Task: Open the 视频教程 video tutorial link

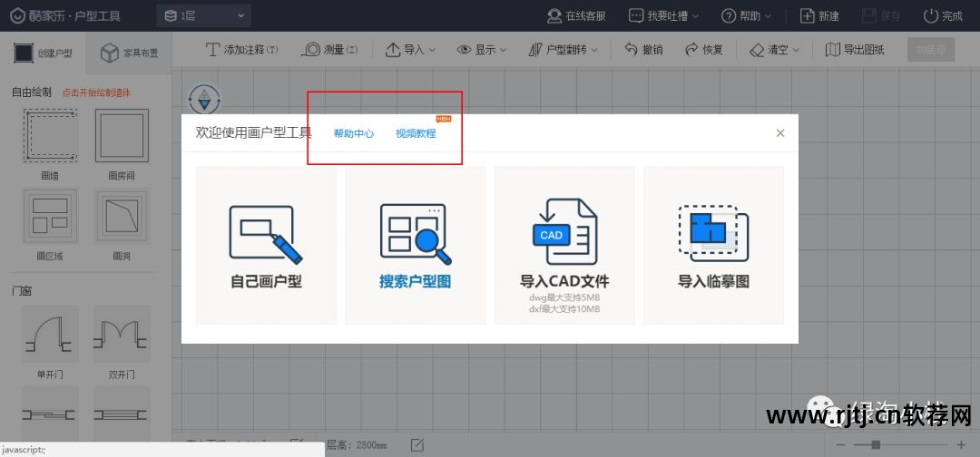Action: [x=416, y=133]
